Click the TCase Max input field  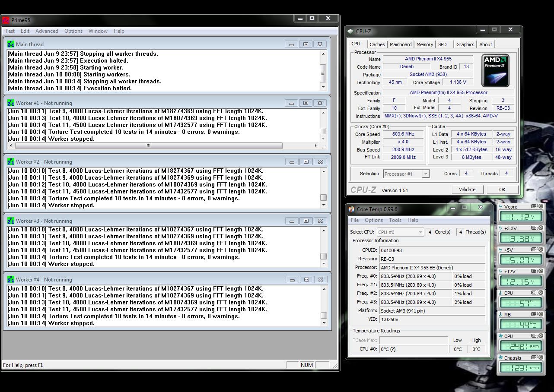[x=414, y=340]
